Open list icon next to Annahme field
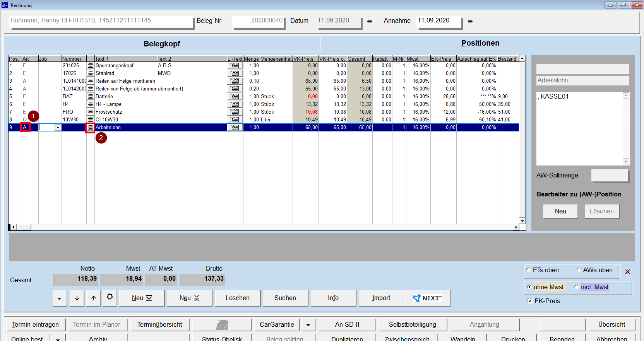This screenshot has width=644, height=341. (470, 21)
